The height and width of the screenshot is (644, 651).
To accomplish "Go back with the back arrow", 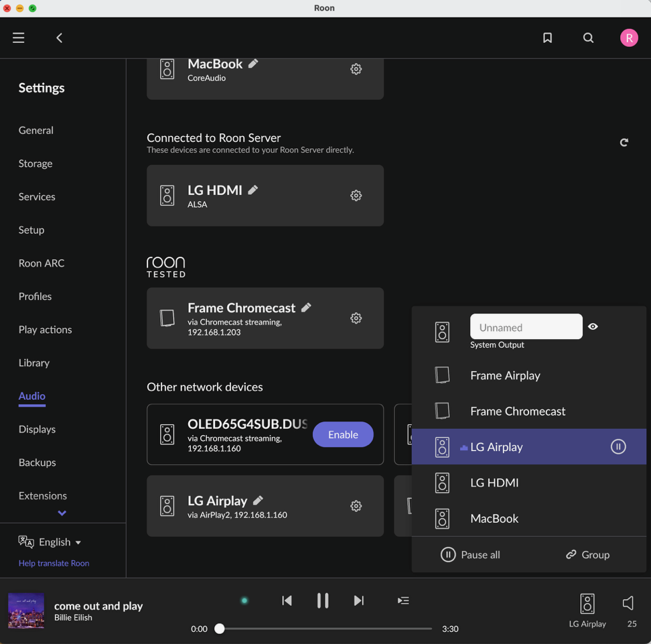I will tap(60, 38).
